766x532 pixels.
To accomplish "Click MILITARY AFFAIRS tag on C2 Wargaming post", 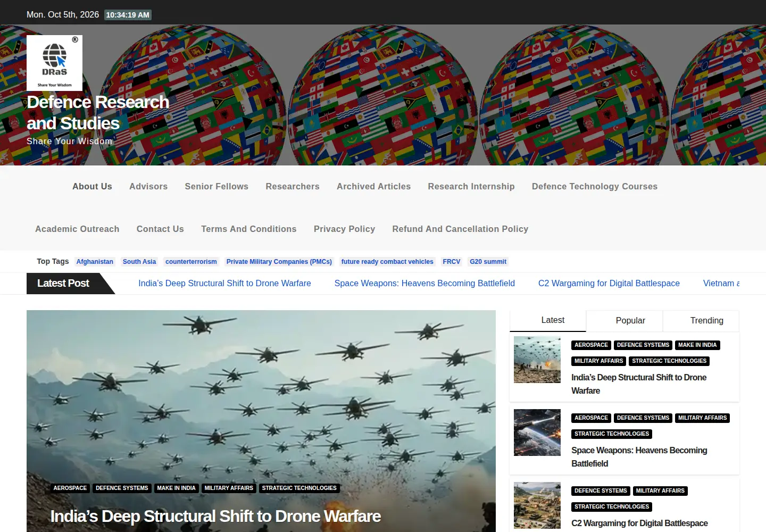I will click(660, 491).
